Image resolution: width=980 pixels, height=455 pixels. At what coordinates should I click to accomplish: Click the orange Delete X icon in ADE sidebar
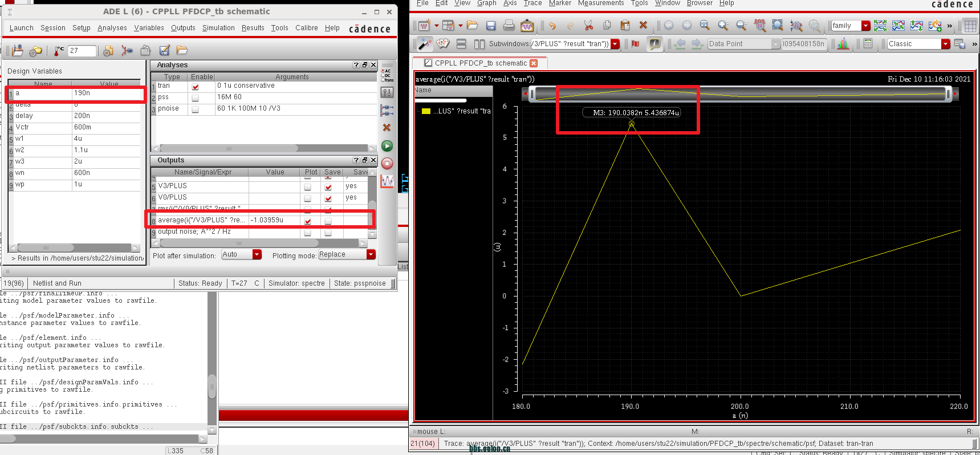point(387,128)
